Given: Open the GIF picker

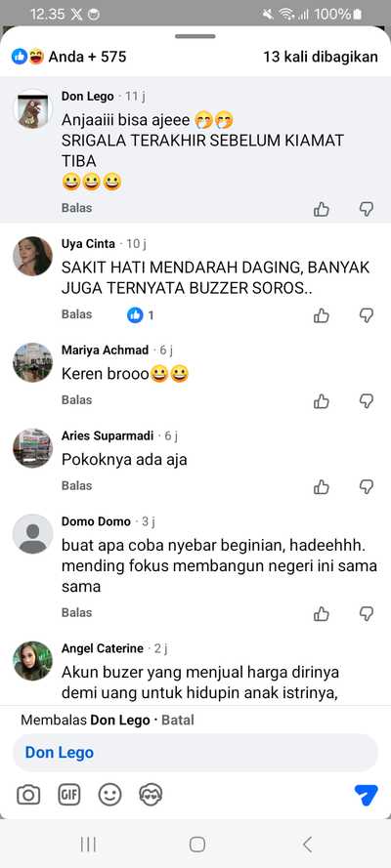Looking at the screenshot, I should click(x=69, y=796).
